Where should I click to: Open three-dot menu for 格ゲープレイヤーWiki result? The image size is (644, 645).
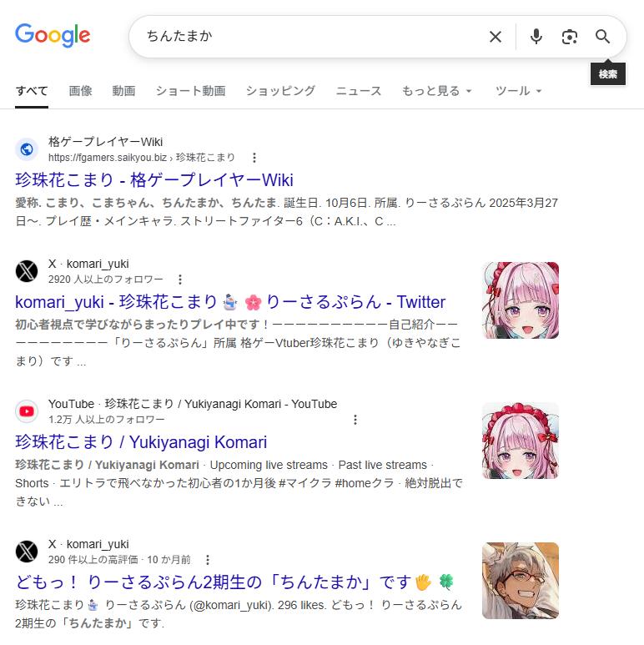(254, 158)
